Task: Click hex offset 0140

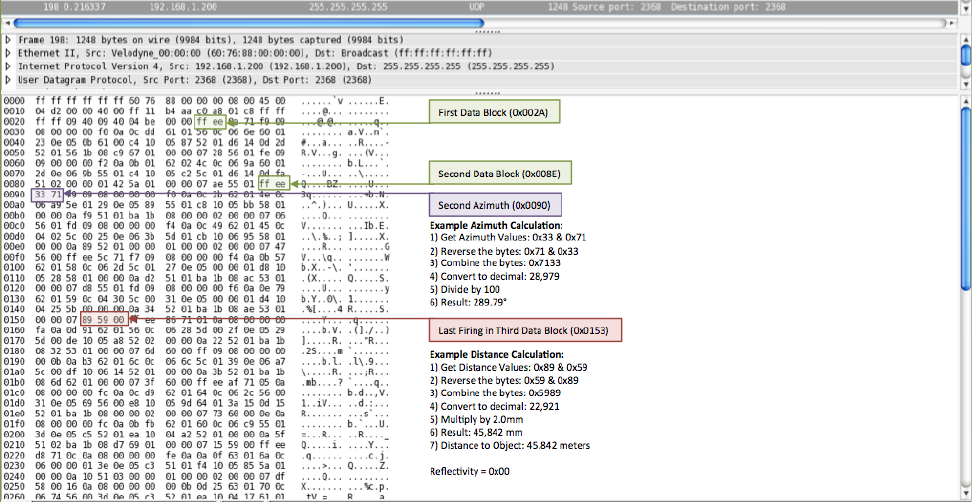Action: pos(13,308)
